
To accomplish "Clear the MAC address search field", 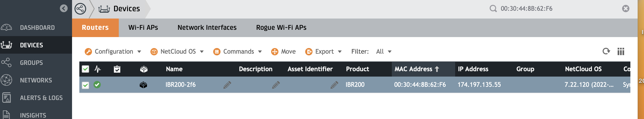I will click(x=626, y=9).
